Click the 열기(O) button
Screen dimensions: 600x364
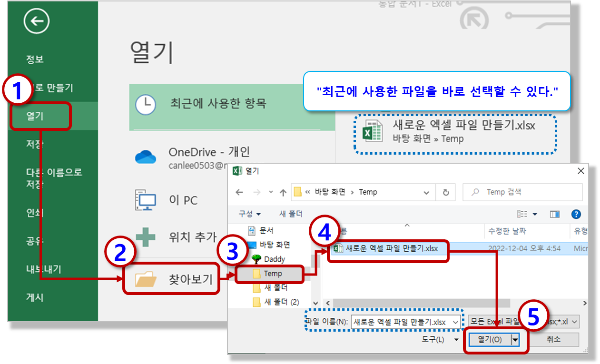(x=490, y=340)
